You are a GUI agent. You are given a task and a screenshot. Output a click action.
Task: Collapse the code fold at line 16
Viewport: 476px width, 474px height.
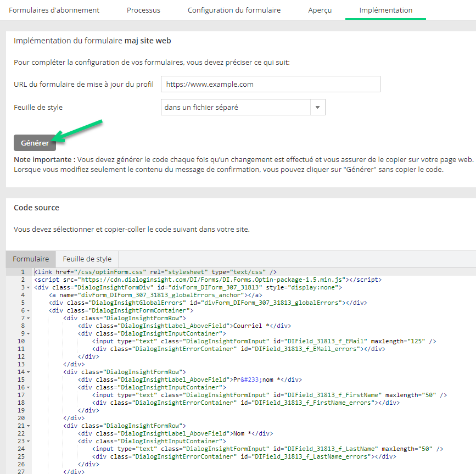pos(28,387)
